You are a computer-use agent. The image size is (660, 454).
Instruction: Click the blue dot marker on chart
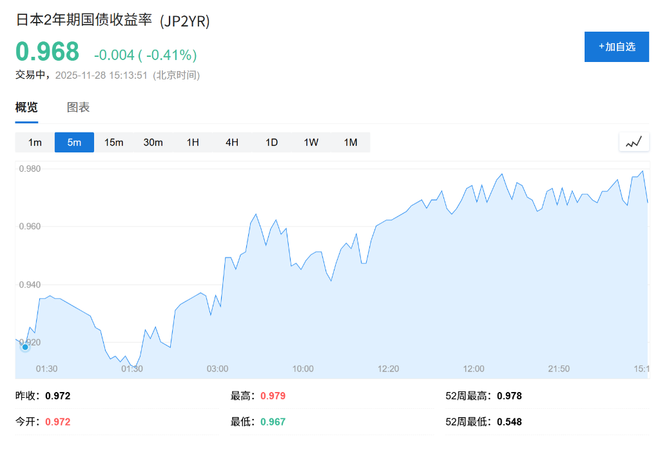[x=25, y=347]
